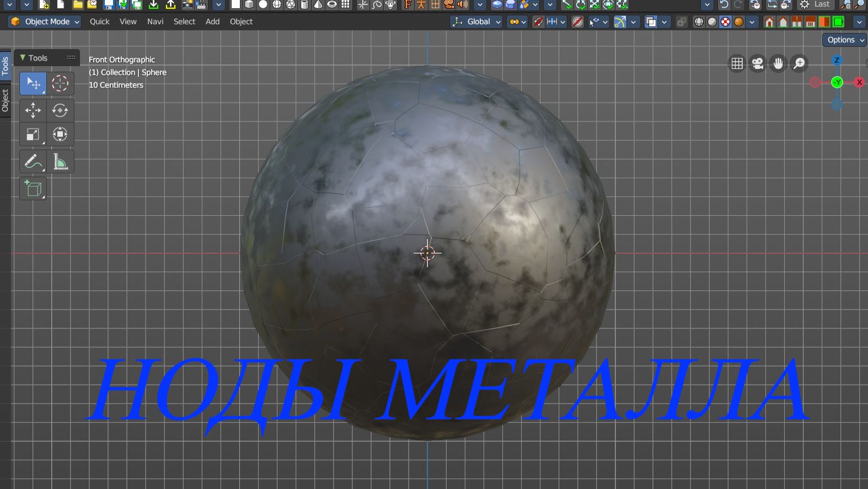
Task: Add a torus mesh from top toolbar
Action: [332, 4]
